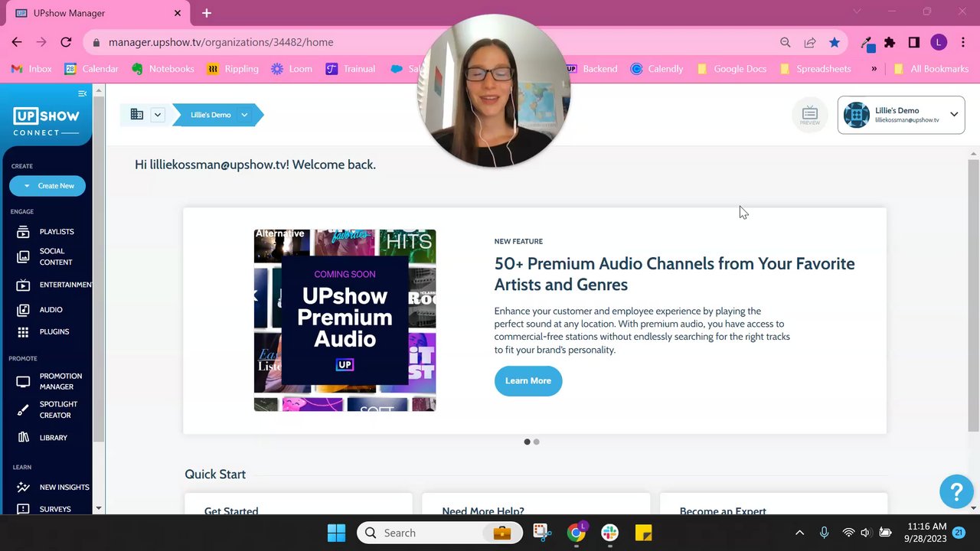The image size is (980, 551).
Task: Collapse the sidebar with the hamburger icon
Action: pyautogui.click(x=82, y=93)
